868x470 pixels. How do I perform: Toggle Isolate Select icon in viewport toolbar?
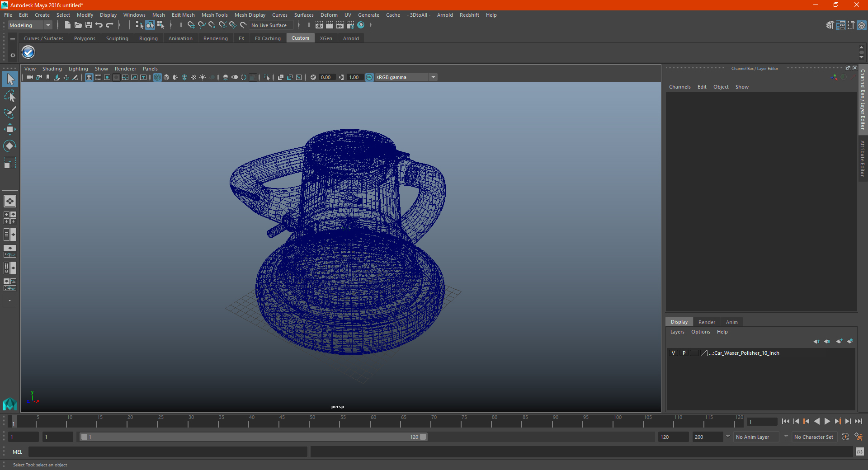click(x=267, y=77)
